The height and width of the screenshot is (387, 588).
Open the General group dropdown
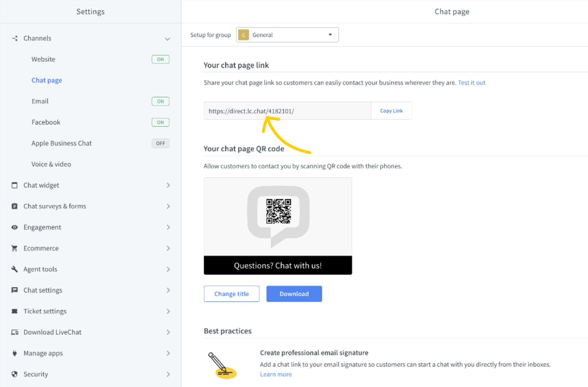(287, 35)
